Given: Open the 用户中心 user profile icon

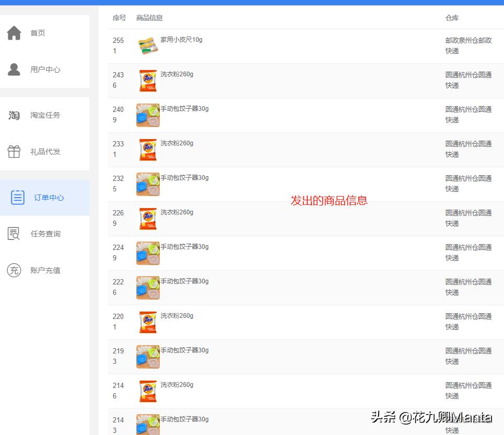Looking at the screenshot, I should [14, 69].
